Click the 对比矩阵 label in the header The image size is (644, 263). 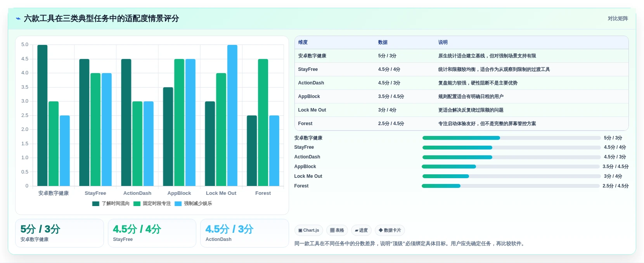tap(618, 19)
